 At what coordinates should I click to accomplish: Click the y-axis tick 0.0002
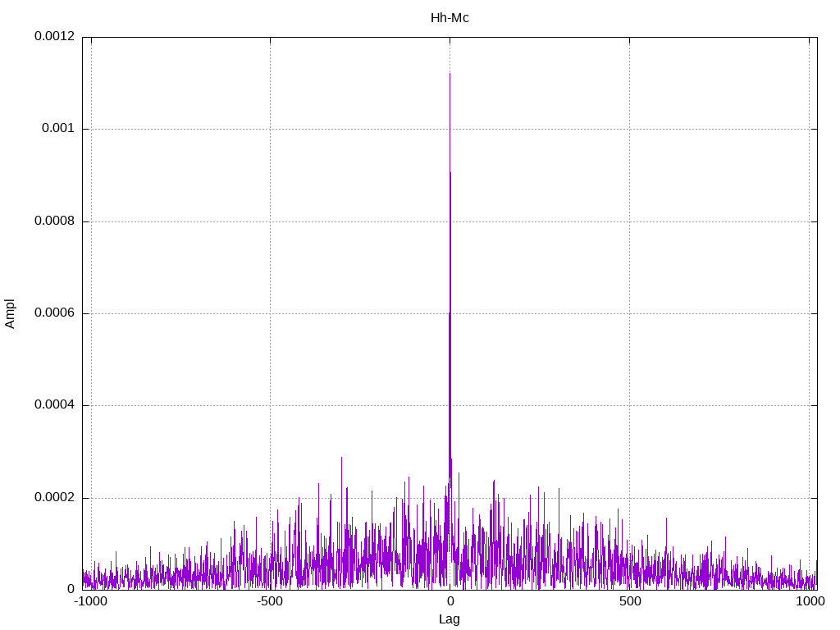tap(55, 498)
